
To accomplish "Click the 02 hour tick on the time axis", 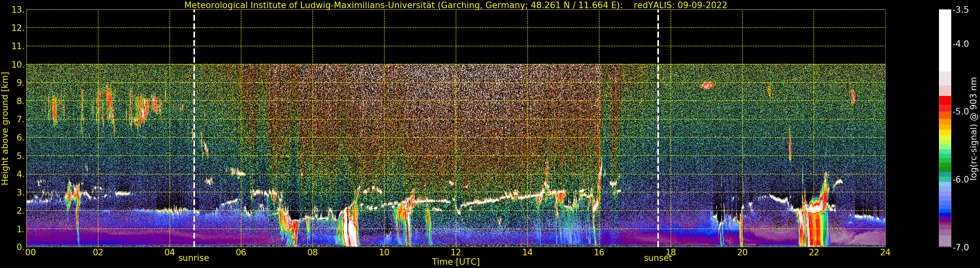I will (x=98, y=252).
